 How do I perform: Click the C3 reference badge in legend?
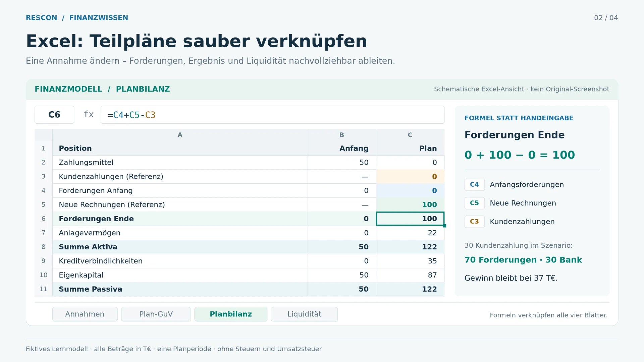[474, 221]
